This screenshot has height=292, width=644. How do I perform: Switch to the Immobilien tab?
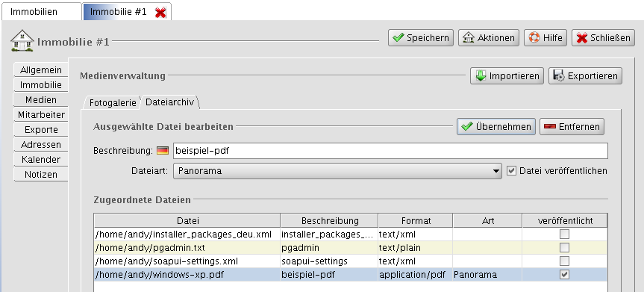point(42,11)
